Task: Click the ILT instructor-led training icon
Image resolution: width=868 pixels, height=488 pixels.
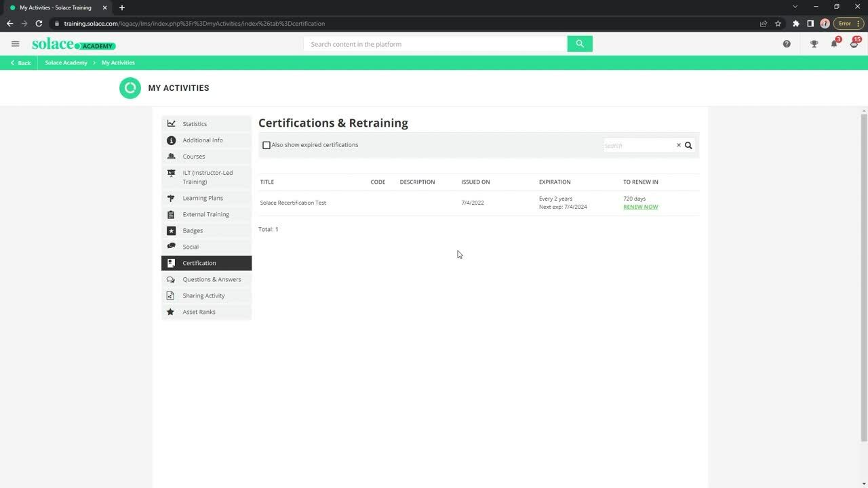Action: click(171, 173)
